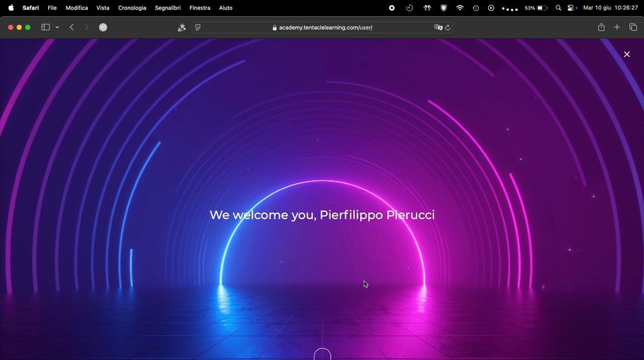The height and width of the screenshot is (360, 644).
Task: Open Control Center from the menu bar
Action: pyautogui.click(x=571, y=8)
